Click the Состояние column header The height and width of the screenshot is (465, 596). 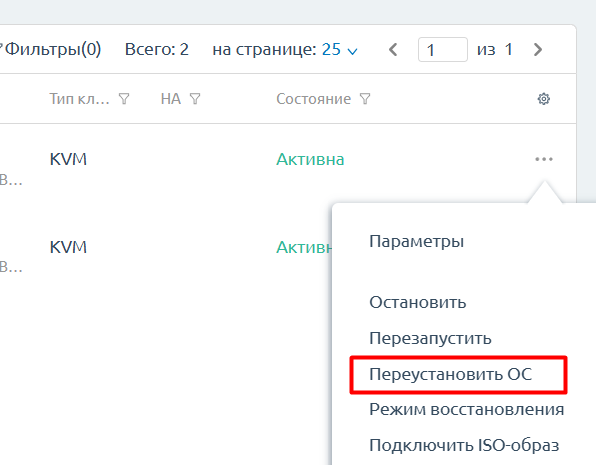pyautogui.click(x=314, y=99)
